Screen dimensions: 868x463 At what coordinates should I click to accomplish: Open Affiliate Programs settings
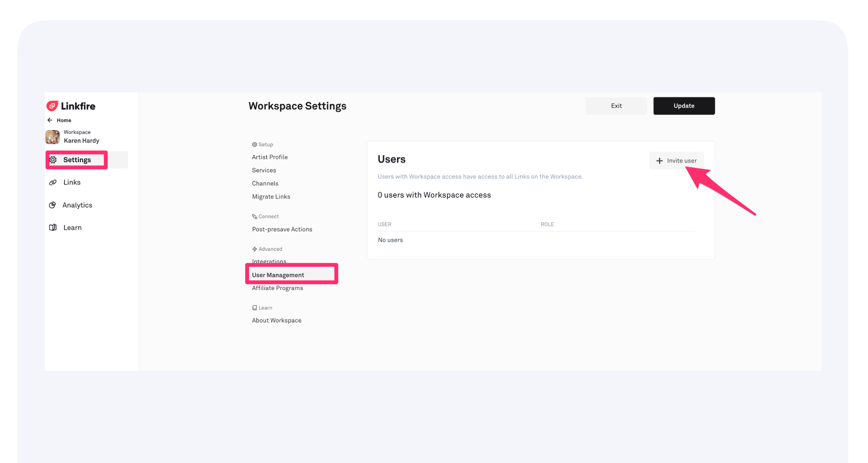[277, 288]
